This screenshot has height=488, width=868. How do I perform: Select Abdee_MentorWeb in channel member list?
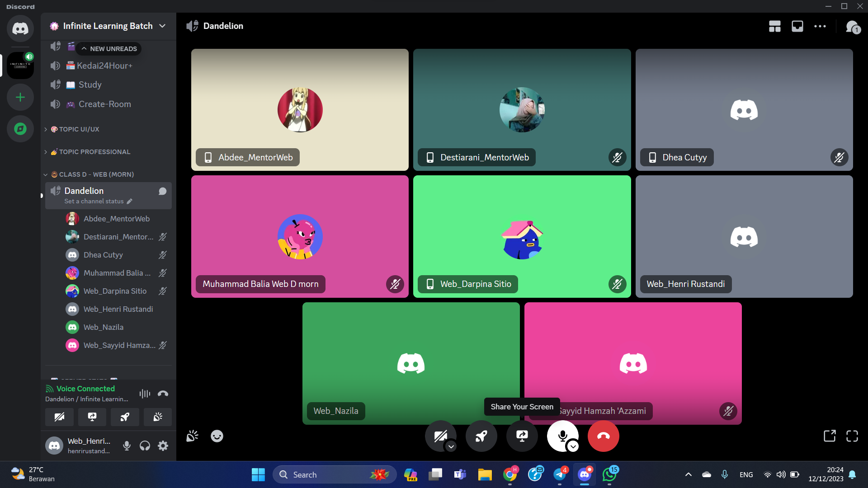(x=118, y=219)
